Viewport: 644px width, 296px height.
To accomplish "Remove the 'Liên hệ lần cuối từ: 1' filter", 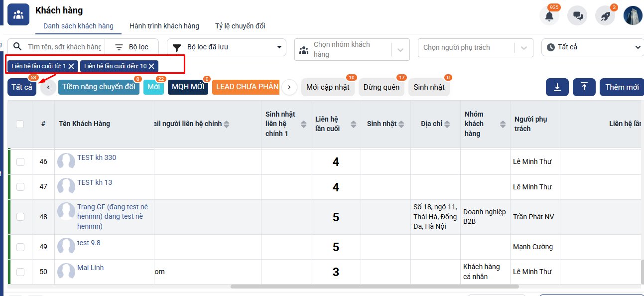I will pyautogui.click(x=71, y=66).
